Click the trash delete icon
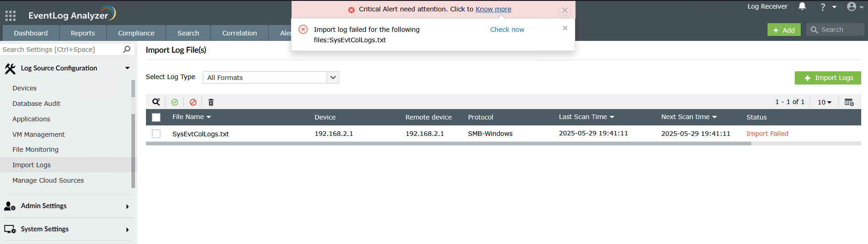Screen dimensions: 868x244 coord(211,102)
